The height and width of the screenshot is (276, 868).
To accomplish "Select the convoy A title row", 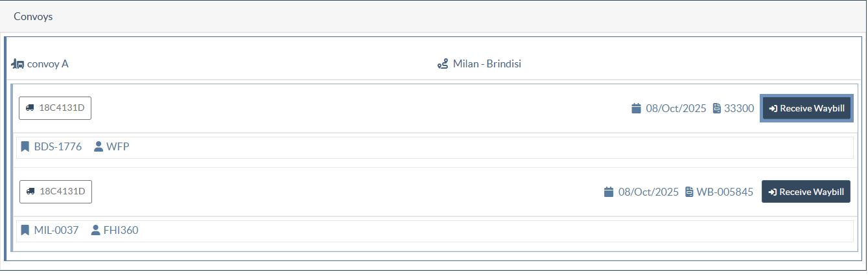I will (47, 64).
